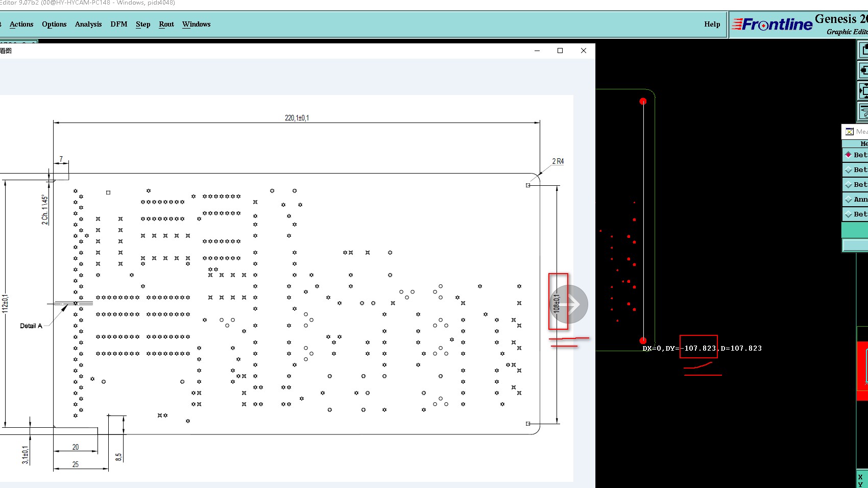868x488 pixels.
Task: Maximize the image viewer window
Action: pyautogui.click(x=560, y=51)
